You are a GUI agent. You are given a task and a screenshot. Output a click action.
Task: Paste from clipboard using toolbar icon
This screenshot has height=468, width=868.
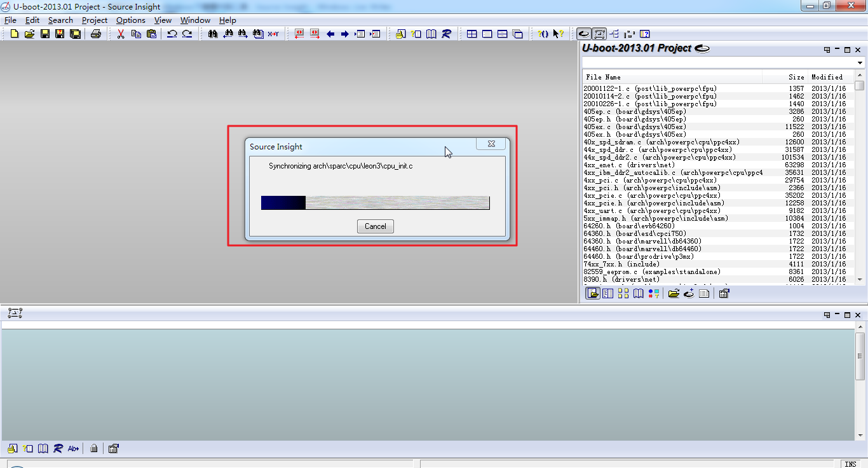point(151,34)
